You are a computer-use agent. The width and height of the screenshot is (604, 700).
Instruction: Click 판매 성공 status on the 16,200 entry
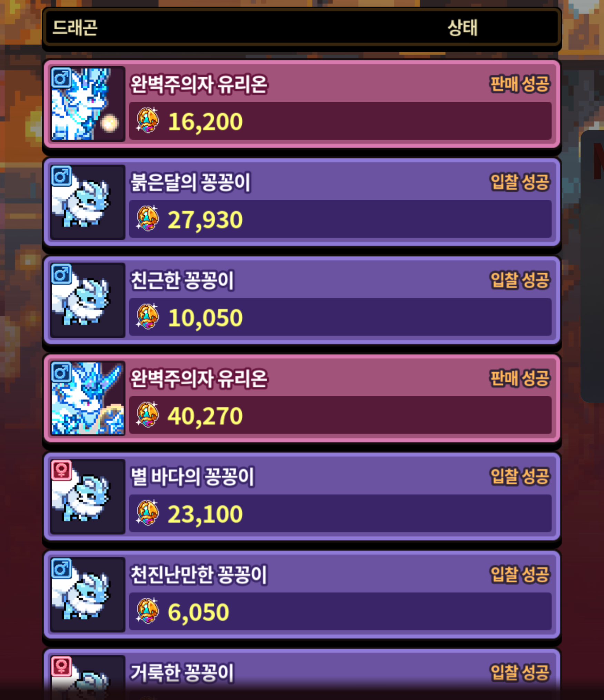click(520, 84)
